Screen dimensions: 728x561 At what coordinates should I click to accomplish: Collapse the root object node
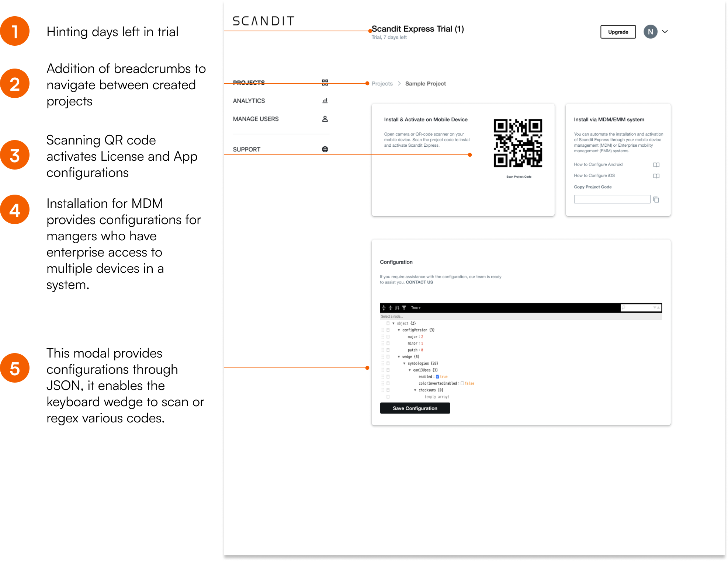(x=394, y=323)
